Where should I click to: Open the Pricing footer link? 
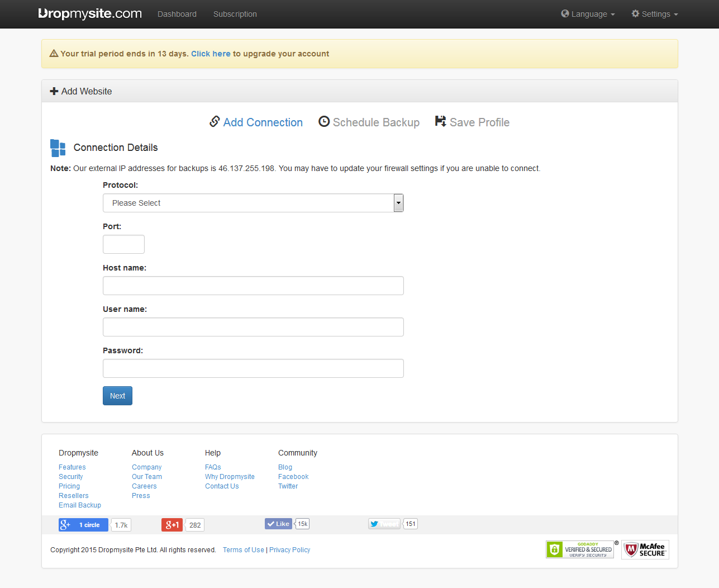(x=69, y=486)
